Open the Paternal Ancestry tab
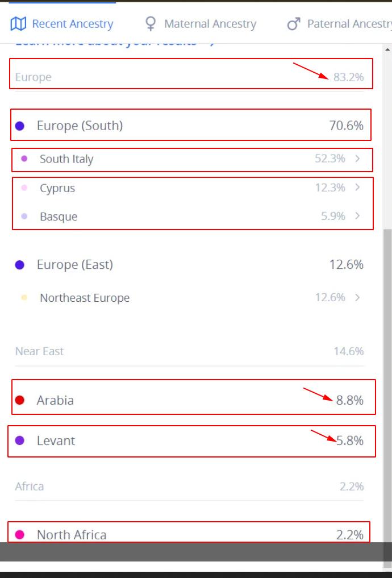The image size is (392, 578). tap(349, 24)
